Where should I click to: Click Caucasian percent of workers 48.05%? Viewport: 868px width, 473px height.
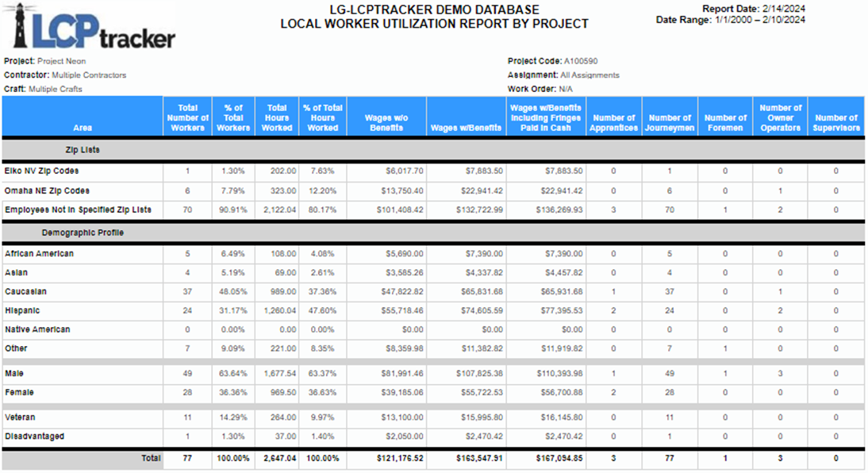point(233,291)
